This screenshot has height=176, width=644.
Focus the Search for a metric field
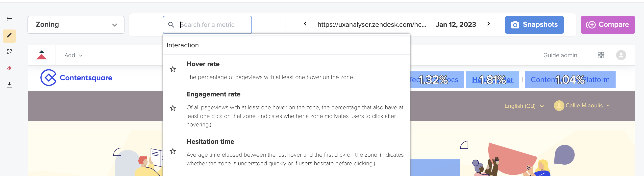pos(207,25)
